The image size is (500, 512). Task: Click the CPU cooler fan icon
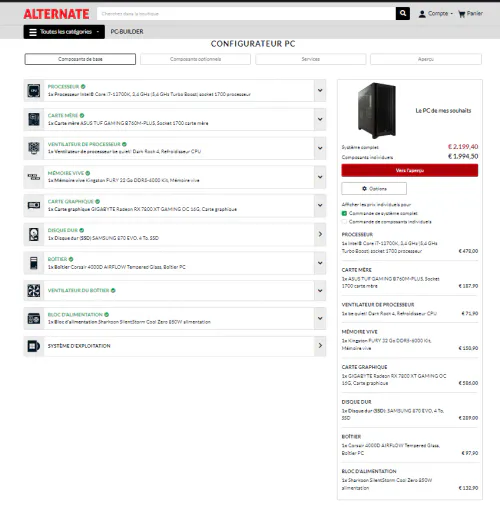(34, 148)
